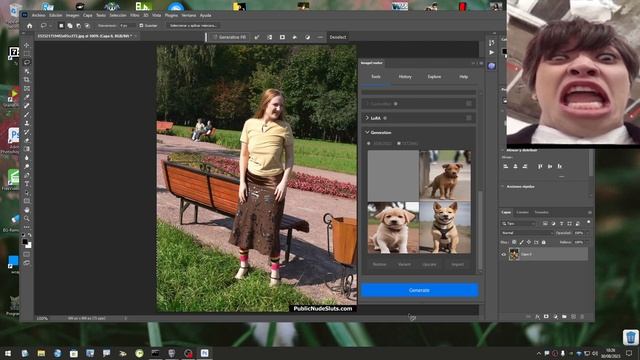Filter layers by type (T) icon

pyautogui.click(x=562, y=223)
